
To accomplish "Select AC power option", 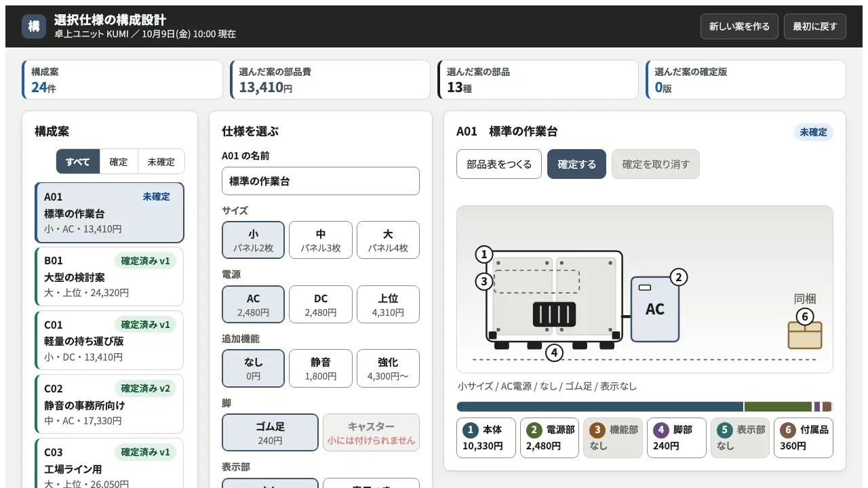I will click(x=253, y=304).
